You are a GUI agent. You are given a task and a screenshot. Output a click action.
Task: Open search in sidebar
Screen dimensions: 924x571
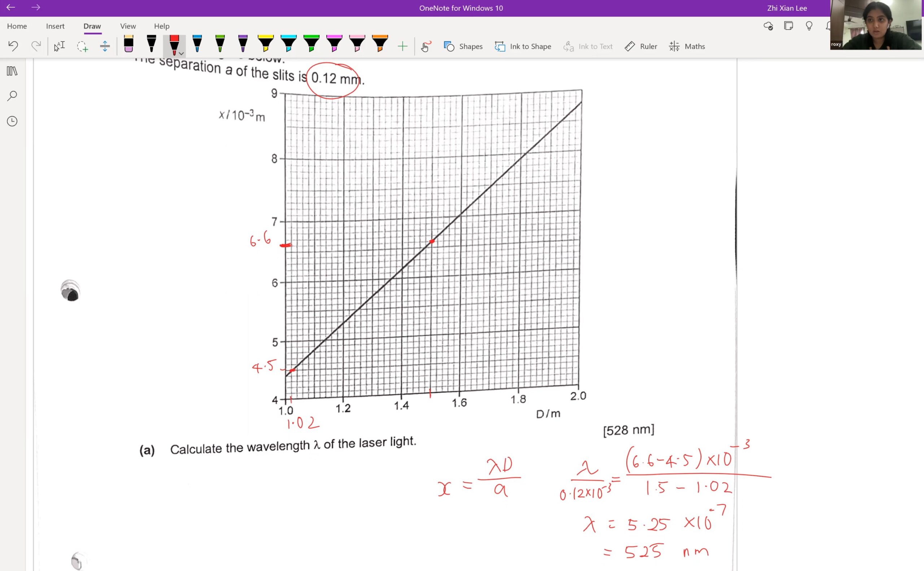click(x=12, y=96)
